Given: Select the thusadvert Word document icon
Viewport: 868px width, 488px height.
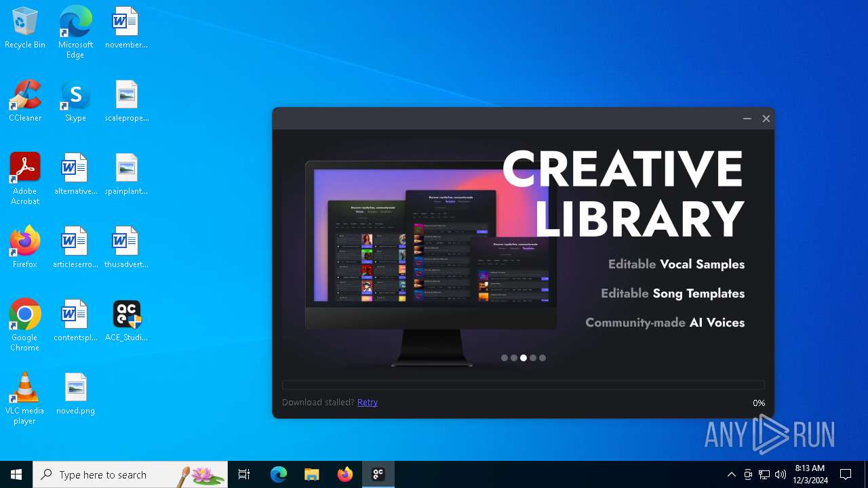Looking at the screenshot, I should [126, 248].
